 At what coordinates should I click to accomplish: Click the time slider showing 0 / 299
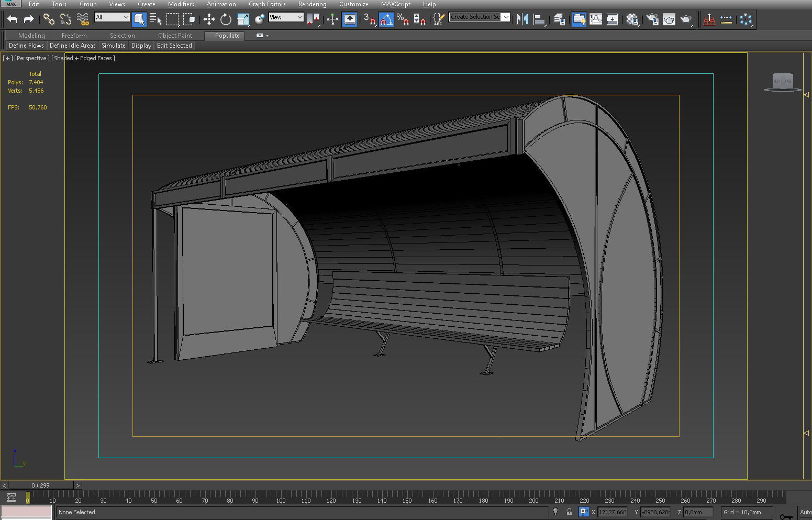(x=41, y=485)
